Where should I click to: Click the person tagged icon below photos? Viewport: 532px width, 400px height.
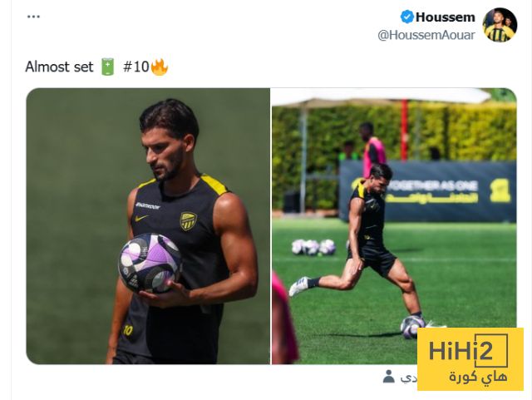click(389, 377)
